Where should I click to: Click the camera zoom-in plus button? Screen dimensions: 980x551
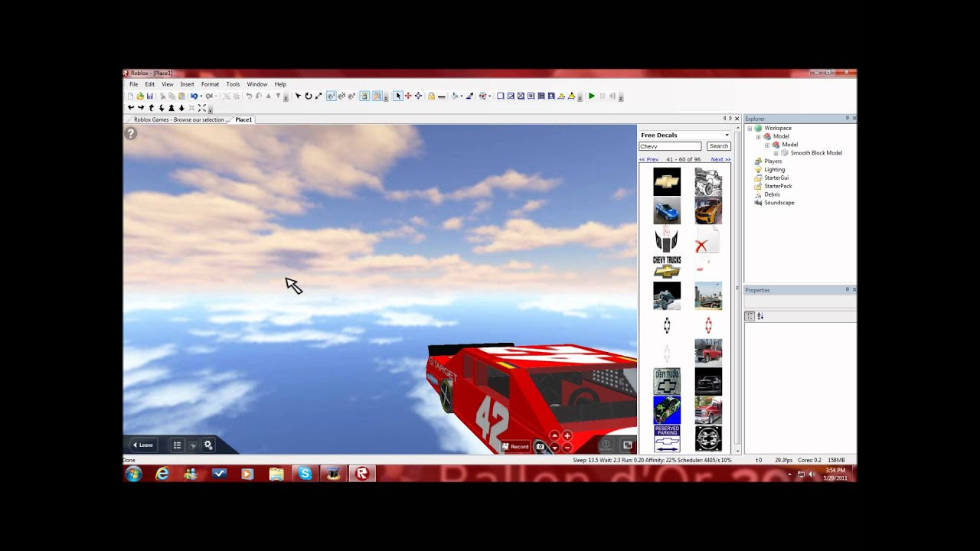coord(567,435)
